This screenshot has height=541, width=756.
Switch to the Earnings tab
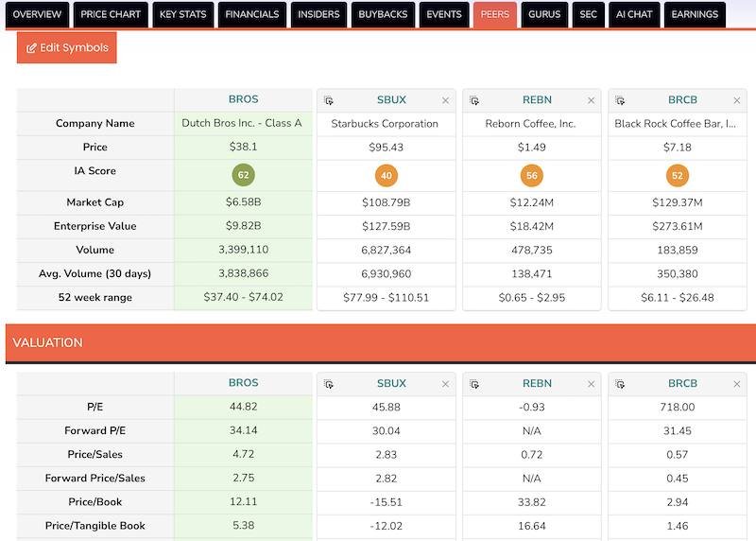coord(695,14)
